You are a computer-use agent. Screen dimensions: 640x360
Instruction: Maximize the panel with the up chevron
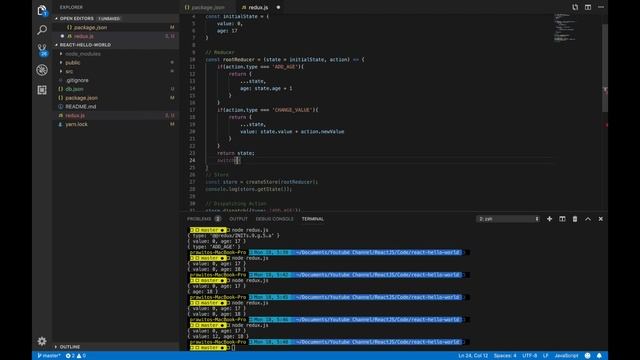pos(588,219)
